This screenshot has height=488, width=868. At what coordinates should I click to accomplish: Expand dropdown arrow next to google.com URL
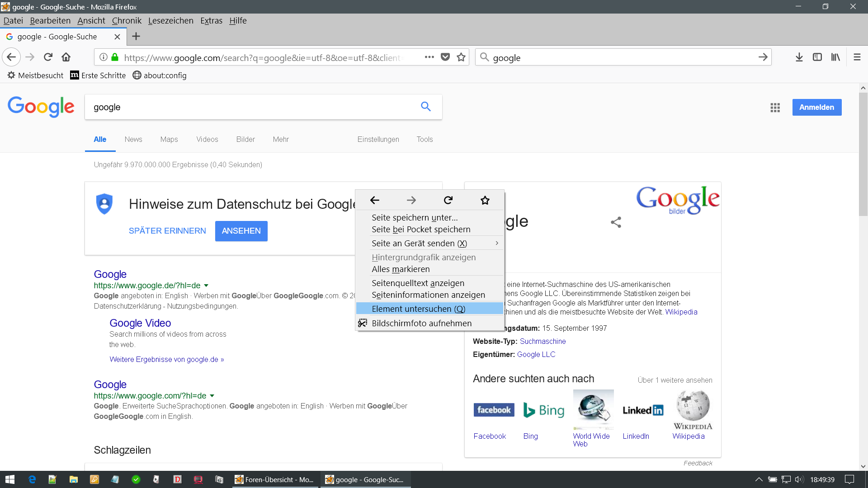point(212,396)
